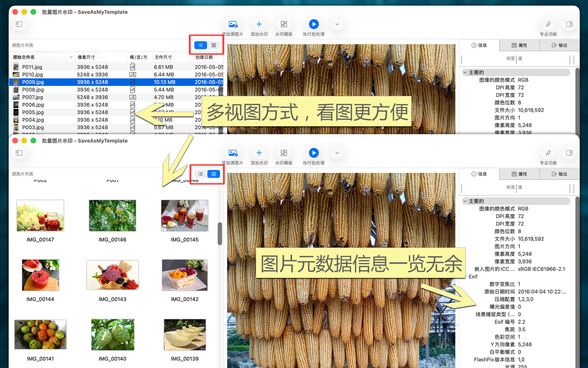Click the 创建日期 column header
The height and width of the screenshot is (368, 588).
click(x=204, y=57)
